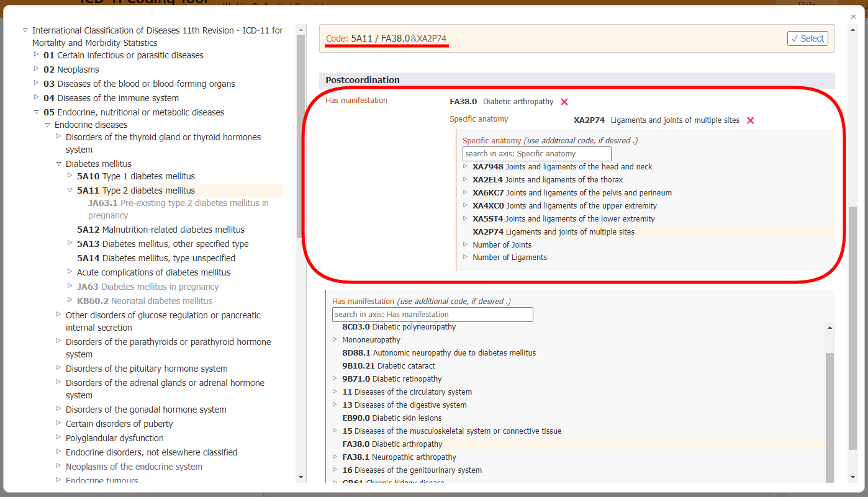The height and width of the screenshot is (497, 868).
Task: Collapse Endocrine, nutritional or metabolic diseases
Action: tap(36, 112)
